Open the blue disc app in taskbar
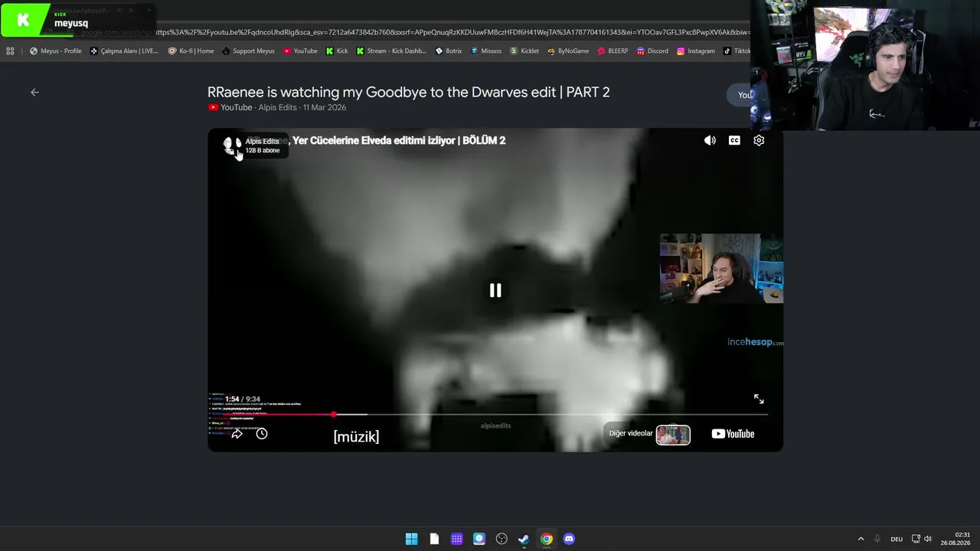The image size is (980, 551). pyautogui.click(x=479, y=539)
